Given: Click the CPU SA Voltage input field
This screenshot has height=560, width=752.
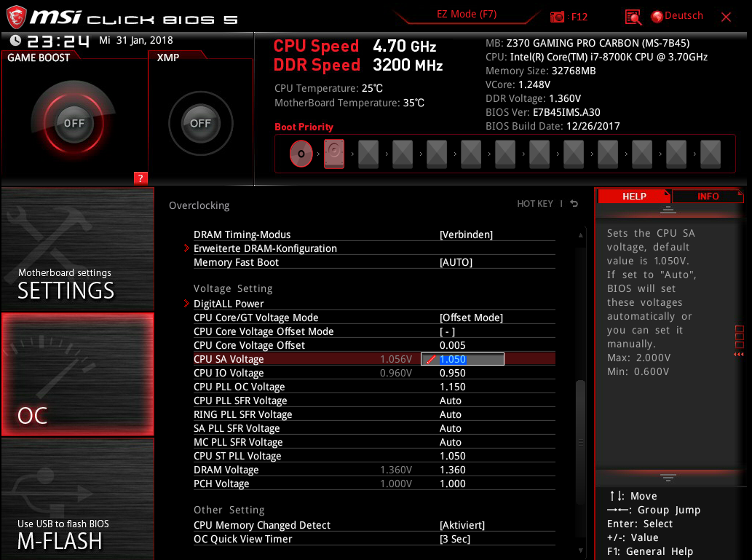Looking at the screenshot, I should [x=462, y=359].
